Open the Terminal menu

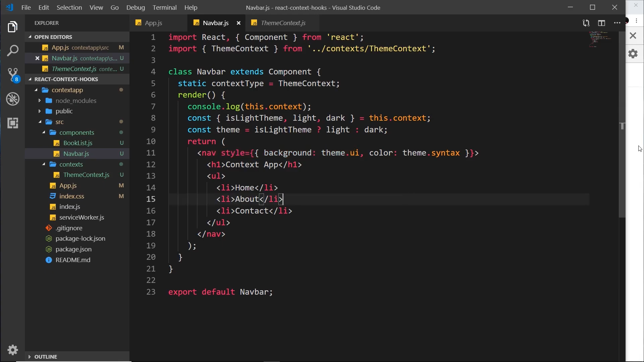click(164, 7)
